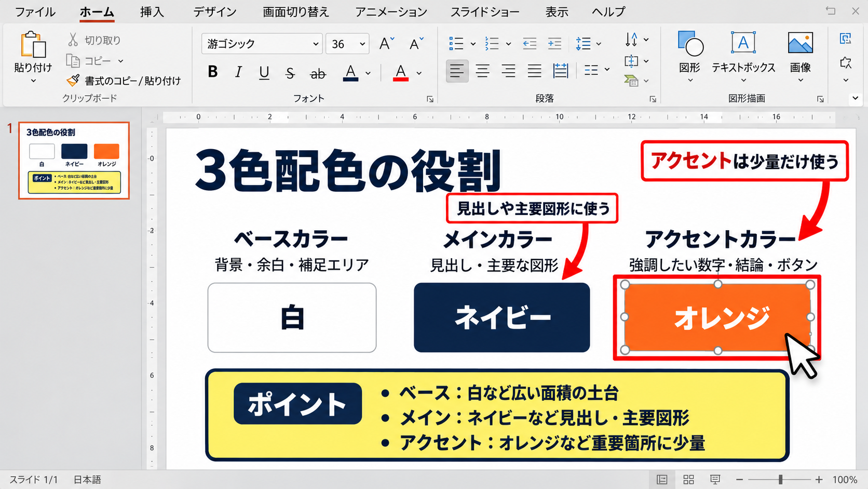Click the distributed alignment icon
Image resolution: width=868 pixels, height=489 pixels.
561,71
